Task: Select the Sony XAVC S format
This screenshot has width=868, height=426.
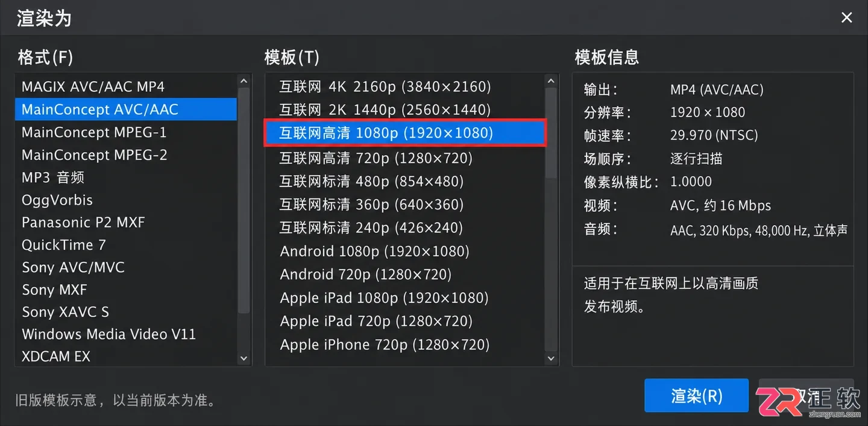Action: coord(126,312)
